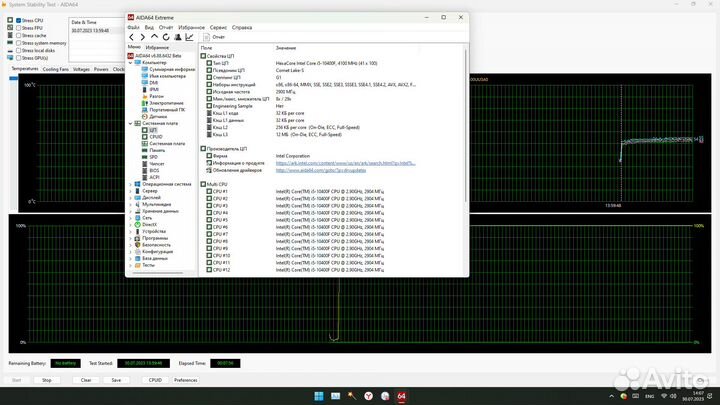The image size is (720, 405).
Task: Switch to the Избранное sidebar tab
Action: 157,47
